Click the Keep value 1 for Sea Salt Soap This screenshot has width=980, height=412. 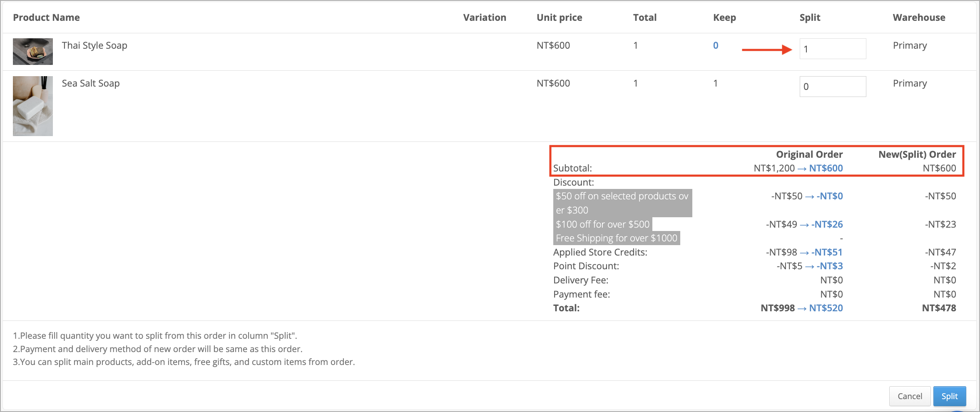tap(716, 83)
